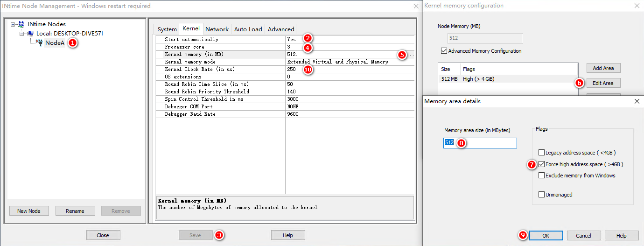Click the Debugger Baud Rate value 9600
644x246 pixels.
click(x=293, y=114)
